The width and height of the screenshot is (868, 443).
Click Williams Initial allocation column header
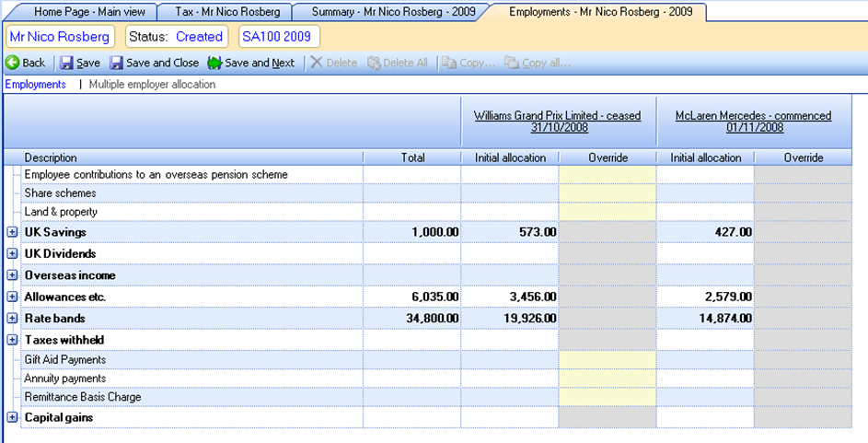pos(510,157)
